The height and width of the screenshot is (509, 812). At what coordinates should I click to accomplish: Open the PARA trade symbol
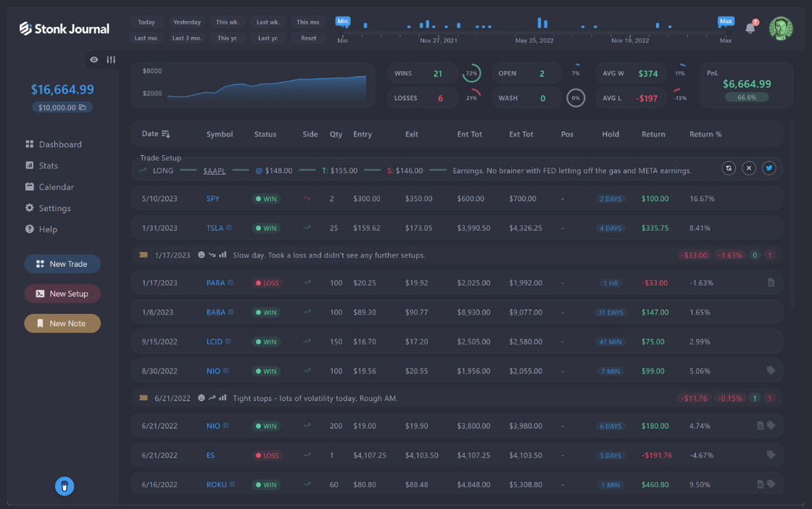215,283
